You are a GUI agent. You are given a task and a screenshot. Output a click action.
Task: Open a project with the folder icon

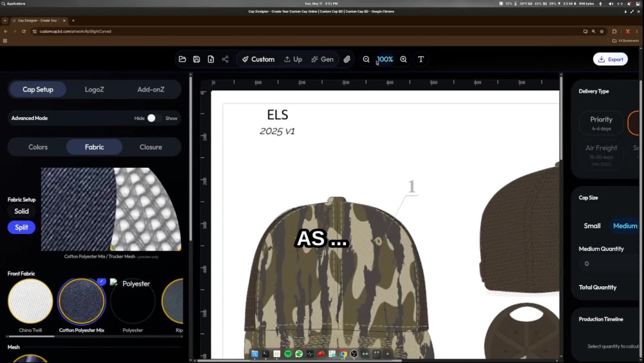pyautogui.click(x=182, y=59)
